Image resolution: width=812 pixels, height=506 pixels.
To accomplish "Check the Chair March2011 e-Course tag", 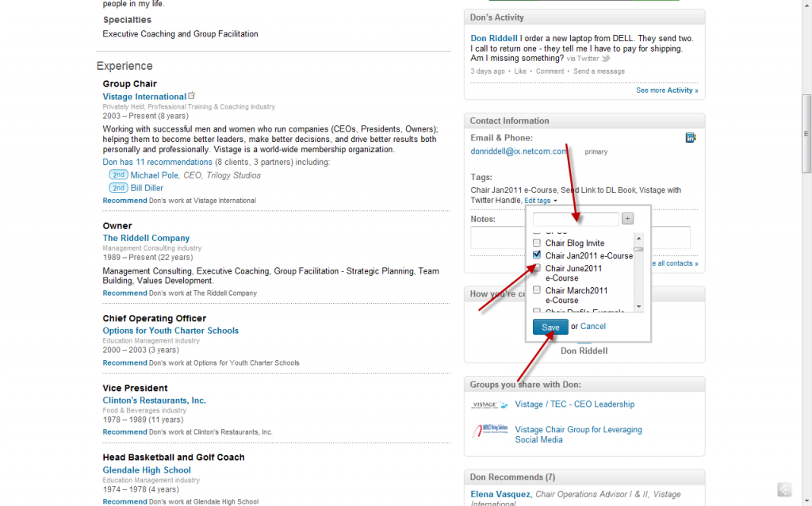I will click(537, 289).
